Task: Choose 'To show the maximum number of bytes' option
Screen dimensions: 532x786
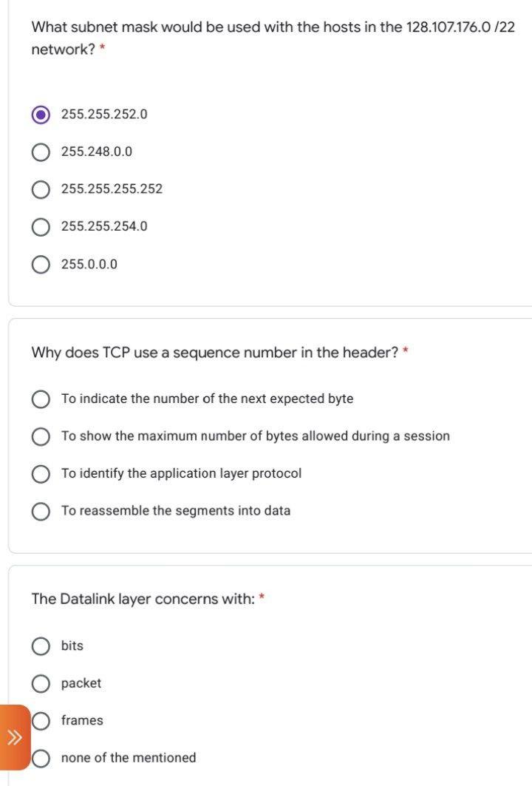Action: [x=41, y=436]
